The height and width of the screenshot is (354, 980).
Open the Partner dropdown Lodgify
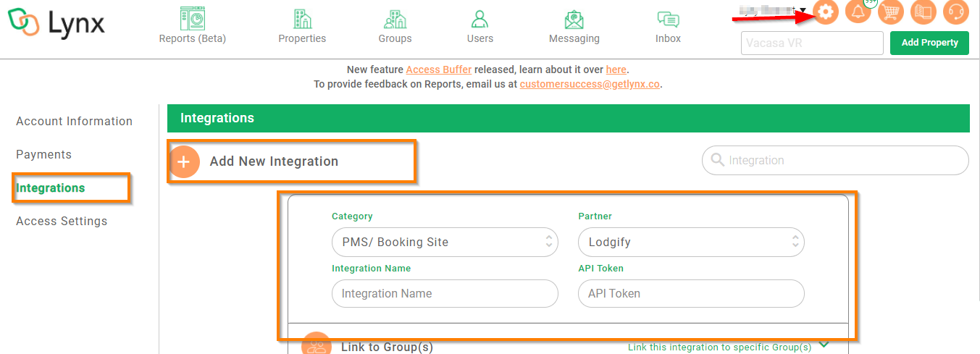pyautogui.click(x=691, y=242)
